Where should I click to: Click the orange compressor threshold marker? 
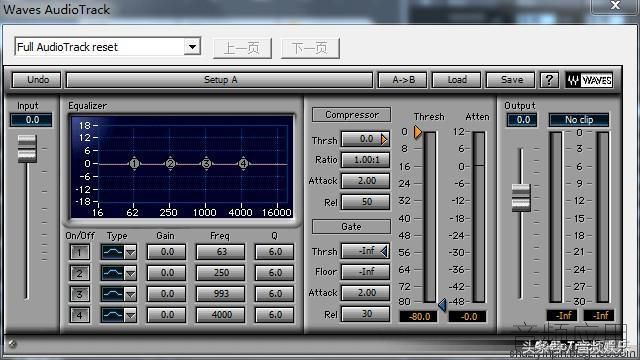coord(418,132)
